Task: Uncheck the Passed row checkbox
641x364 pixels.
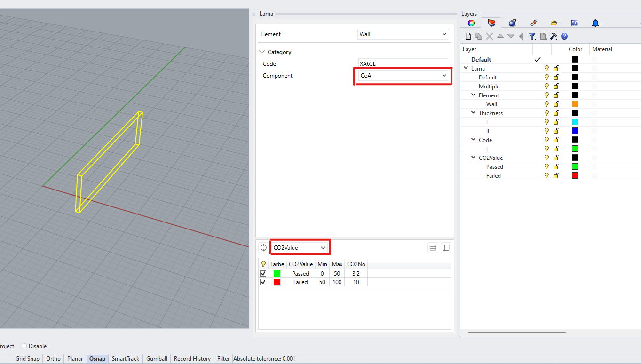Action: [x=263, y=273]
